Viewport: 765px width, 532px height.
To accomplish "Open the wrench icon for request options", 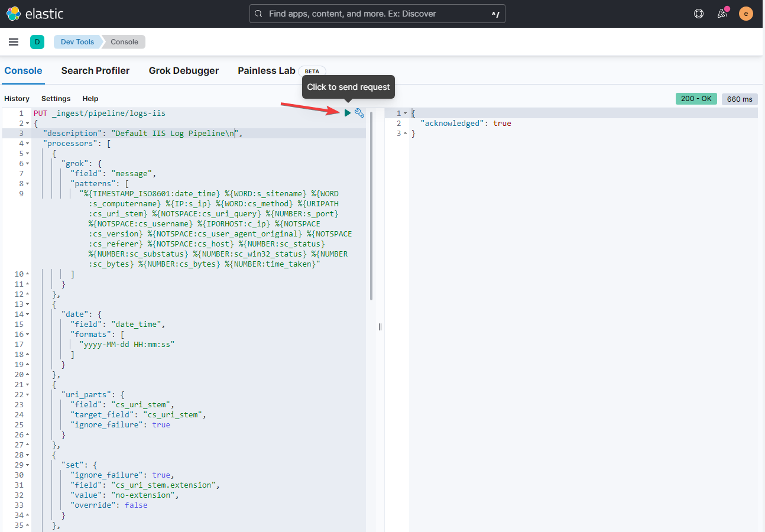I will point(359,112).
